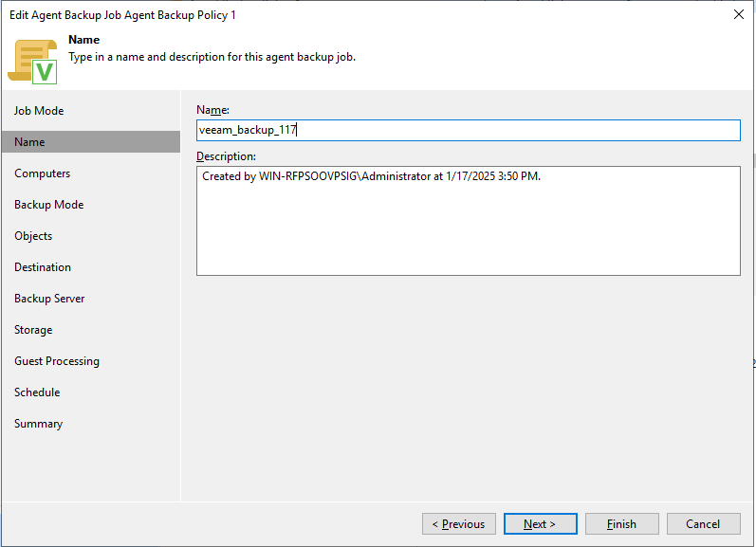
Task: Switch to the Schedule step
Action: pyautogui.click(x=37, y=392)
